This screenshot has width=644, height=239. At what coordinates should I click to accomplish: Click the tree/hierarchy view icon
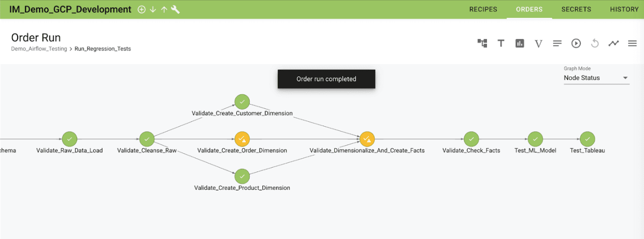pos(482,43)
